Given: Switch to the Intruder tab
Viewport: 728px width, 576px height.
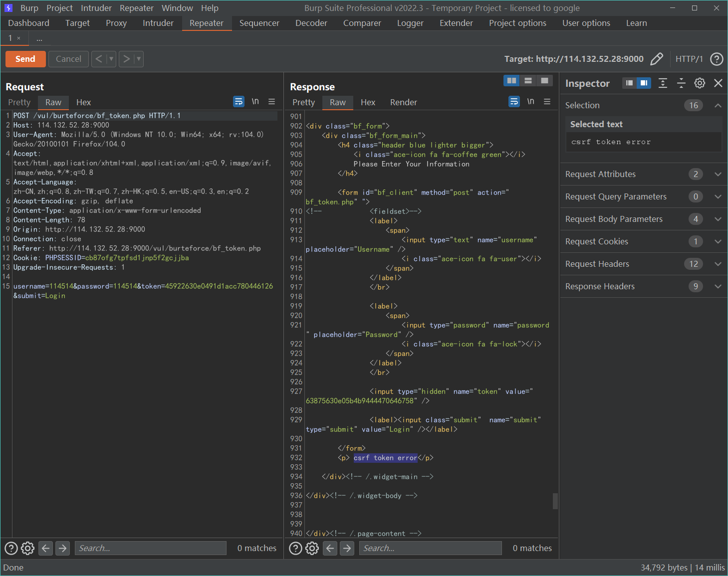Looking at the screenshot, I should point(158,23).
